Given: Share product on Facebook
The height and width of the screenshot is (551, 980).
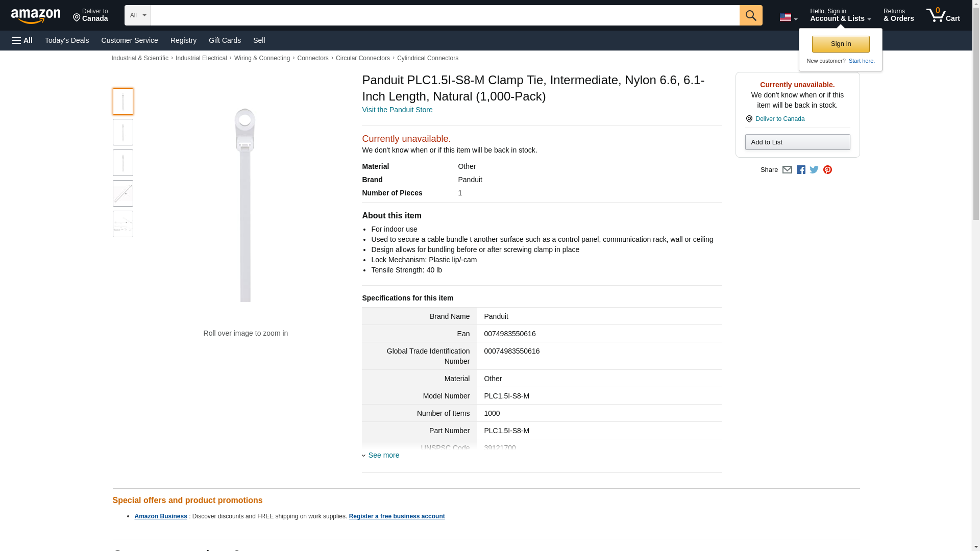Looking at the screenshot, I should pyautogui.click(x=801, y=170).
